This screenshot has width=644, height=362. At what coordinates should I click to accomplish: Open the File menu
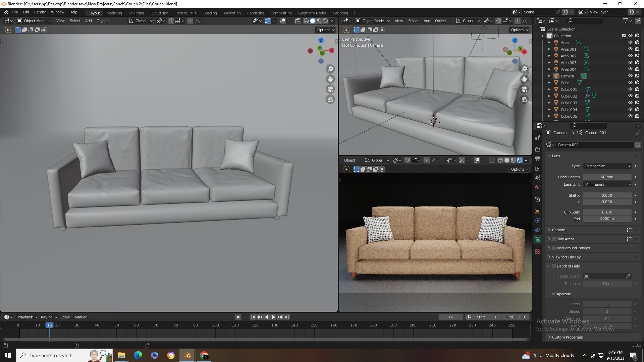(15, 12)
